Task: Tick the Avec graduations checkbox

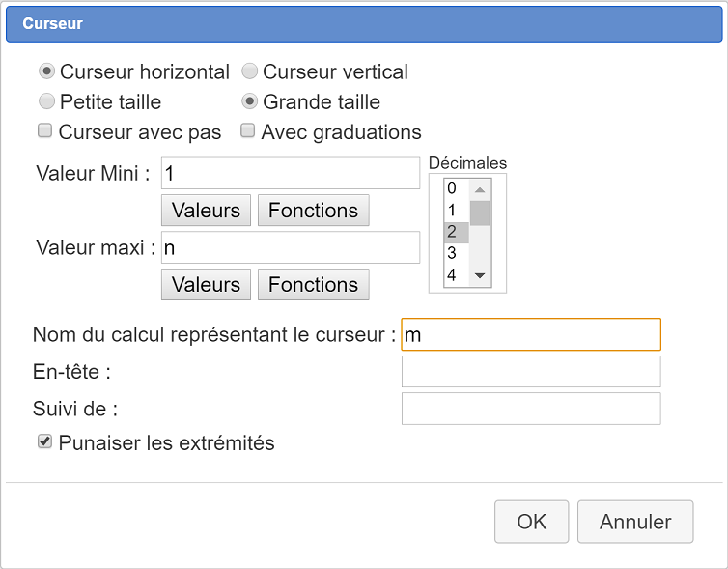Action: coord(247,130)
